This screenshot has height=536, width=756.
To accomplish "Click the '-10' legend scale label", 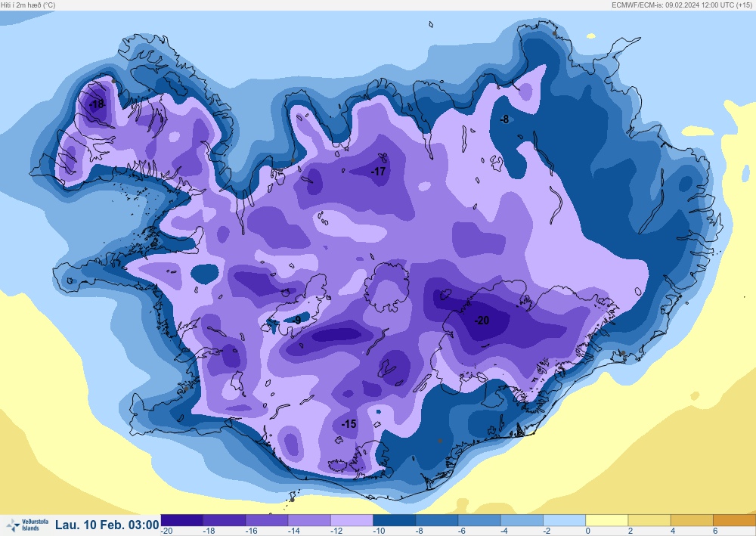I will pos(379,531).
